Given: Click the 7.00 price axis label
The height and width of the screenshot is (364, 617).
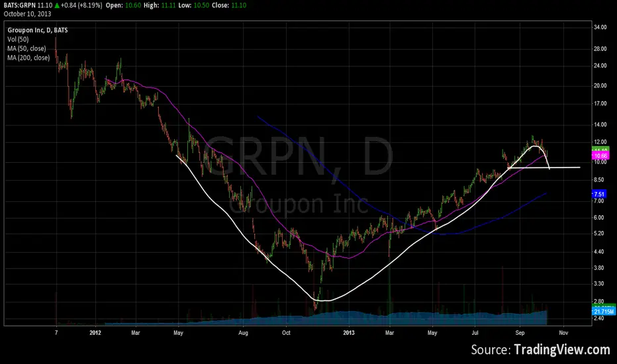Looking at the screenshot, I should (x=598, y=201).
